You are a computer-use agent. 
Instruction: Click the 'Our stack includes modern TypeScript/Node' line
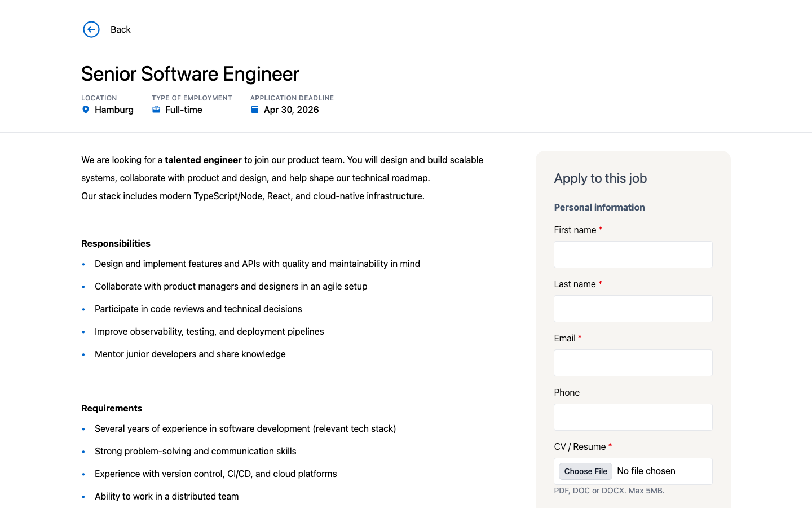(253, 196)
